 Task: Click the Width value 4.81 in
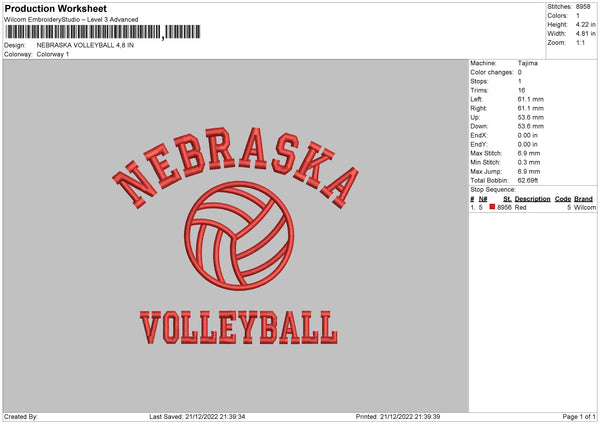(x=585, y=34)
